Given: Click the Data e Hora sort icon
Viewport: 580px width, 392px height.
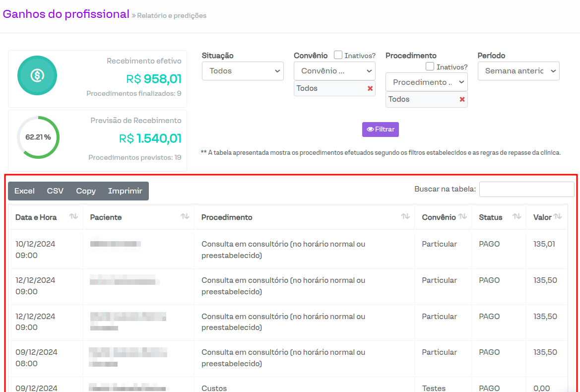Looking at the screenshot, I should pyautogui.click(x=73, y=216).
